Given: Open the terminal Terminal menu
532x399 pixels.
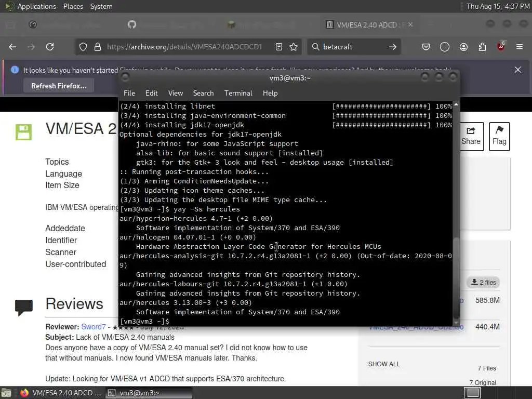Looking at the screenshot, I should point(238,93).
